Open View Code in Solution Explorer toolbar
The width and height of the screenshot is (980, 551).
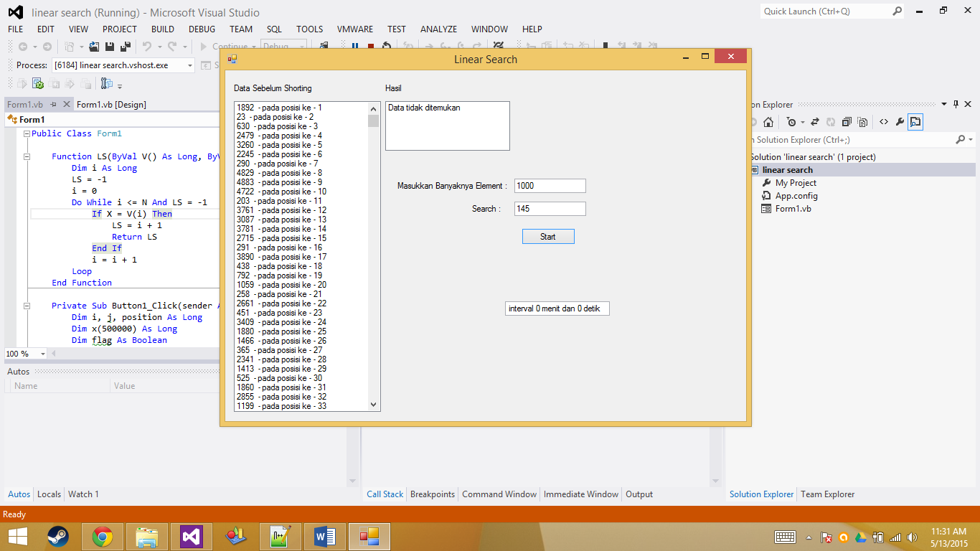point(884,122)
